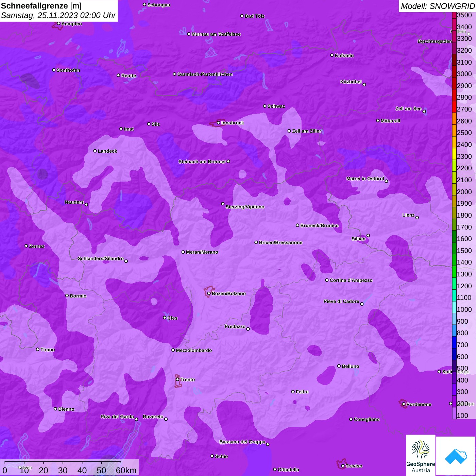Click the Innsbruck city marker
The width and height of the screenshot is (476, 476).
pos(218,123)
